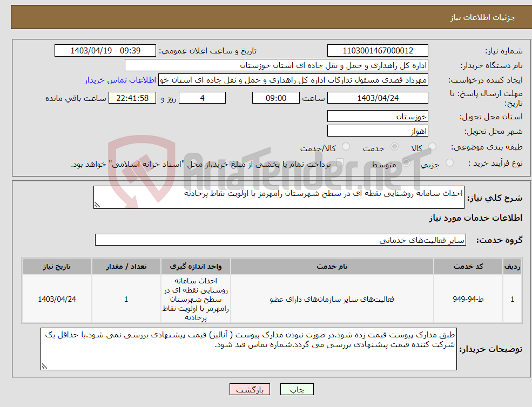The width and height of the screenshot is (532, 407).
Task: Open اطلاعات تماس خریدار contact link
Action: coord(120,80)
